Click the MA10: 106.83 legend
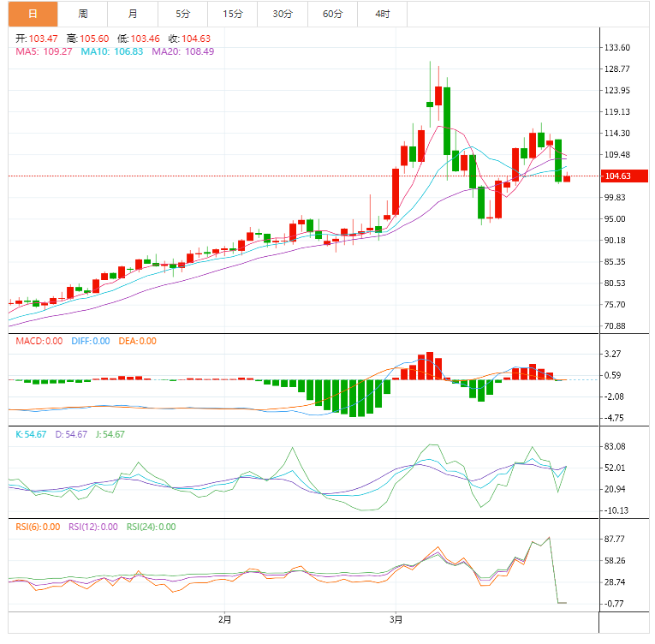655x644 pixels. 112,52
